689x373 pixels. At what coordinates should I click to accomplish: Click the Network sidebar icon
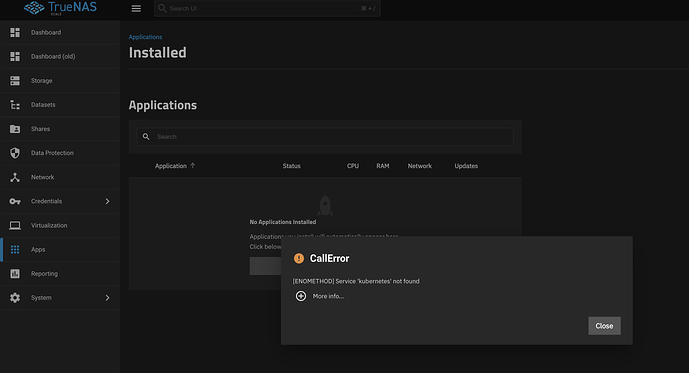(x=15, y=177)
